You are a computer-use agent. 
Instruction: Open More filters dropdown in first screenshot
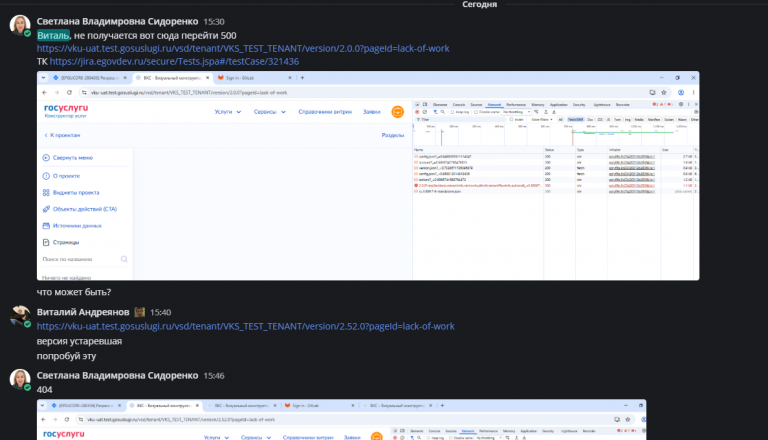[x=542, y=120]
